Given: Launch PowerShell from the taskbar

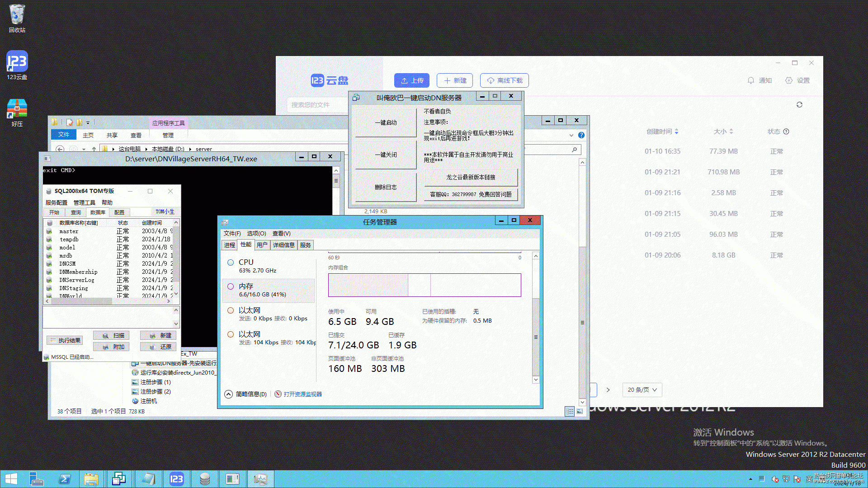Looking at the screenshot, I should [65, 479].
